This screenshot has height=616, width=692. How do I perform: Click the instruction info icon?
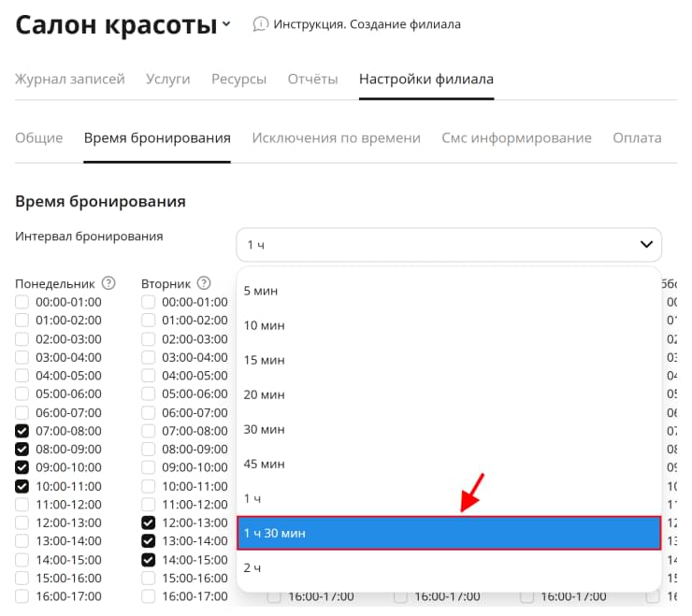click(x=260, y=24)
